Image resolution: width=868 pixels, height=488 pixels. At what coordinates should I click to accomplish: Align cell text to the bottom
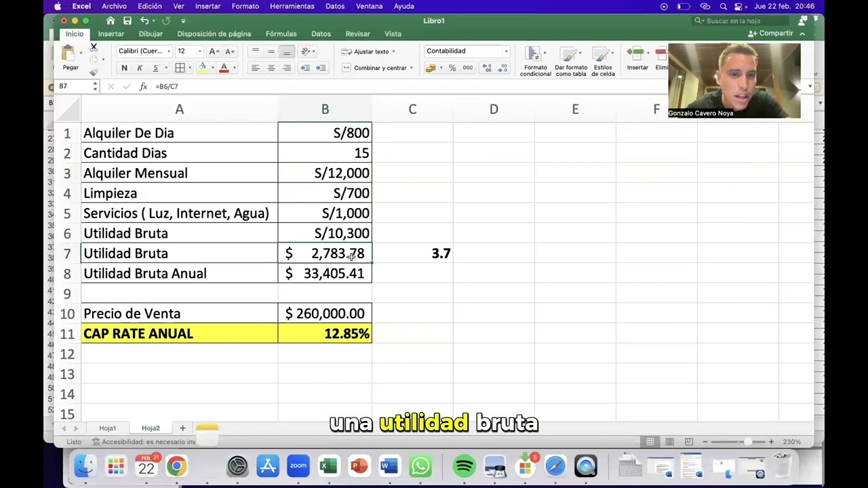click(x=287, y=52)
